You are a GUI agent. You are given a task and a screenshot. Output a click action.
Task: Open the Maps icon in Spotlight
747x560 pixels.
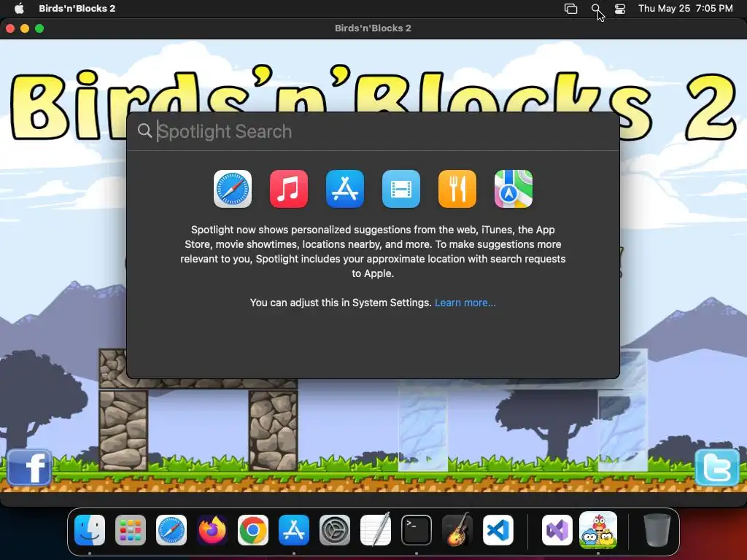pos(514,189)
